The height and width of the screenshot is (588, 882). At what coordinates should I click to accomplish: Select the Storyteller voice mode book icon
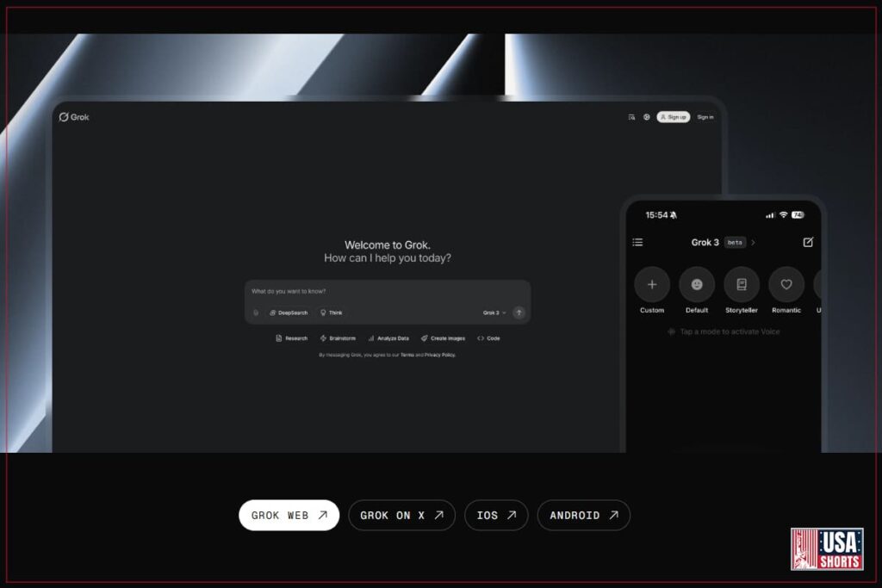pos(742,284)
